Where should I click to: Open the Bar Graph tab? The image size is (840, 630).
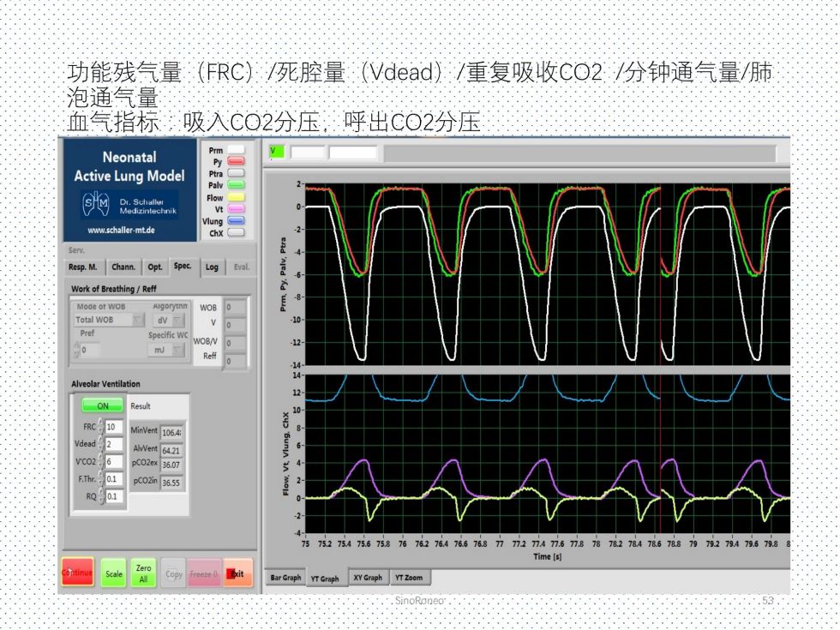coord(285,578)
